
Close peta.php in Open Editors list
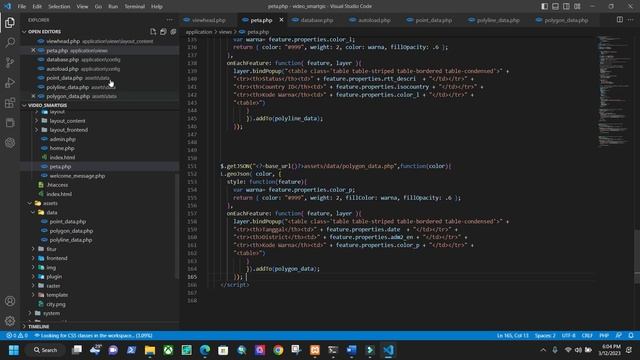point(33,50)
